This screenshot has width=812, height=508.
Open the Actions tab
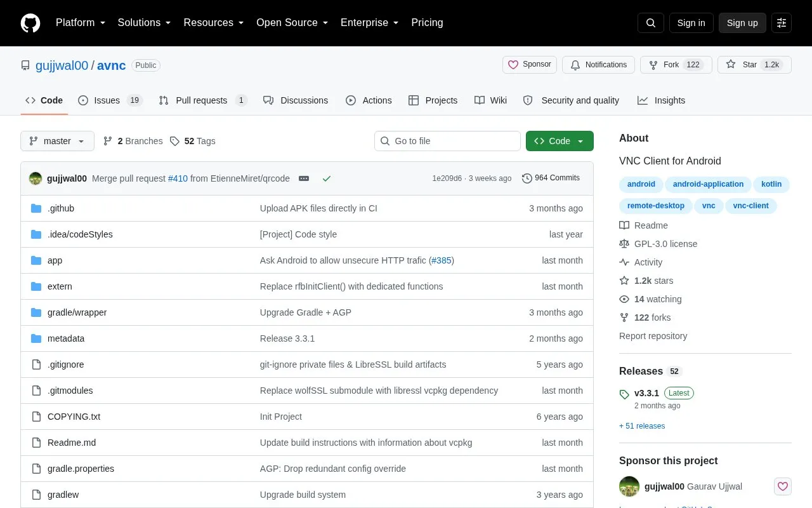click(369, 100)
